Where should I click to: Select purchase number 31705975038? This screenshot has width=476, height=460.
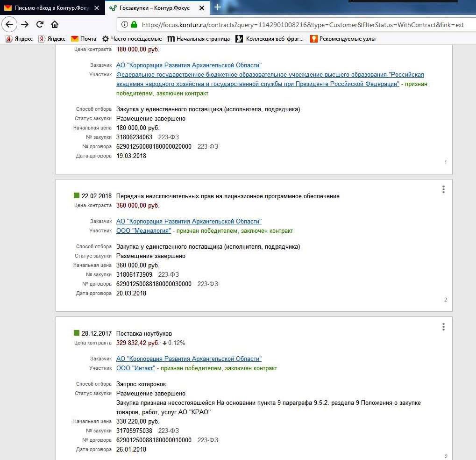tap(134, 431)
